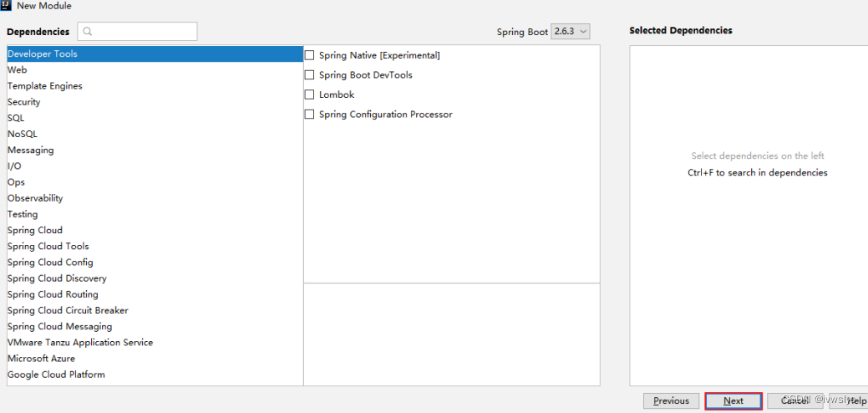Select the SQL category
Screen dimensions: 868x413
click(x=155, y=119)
